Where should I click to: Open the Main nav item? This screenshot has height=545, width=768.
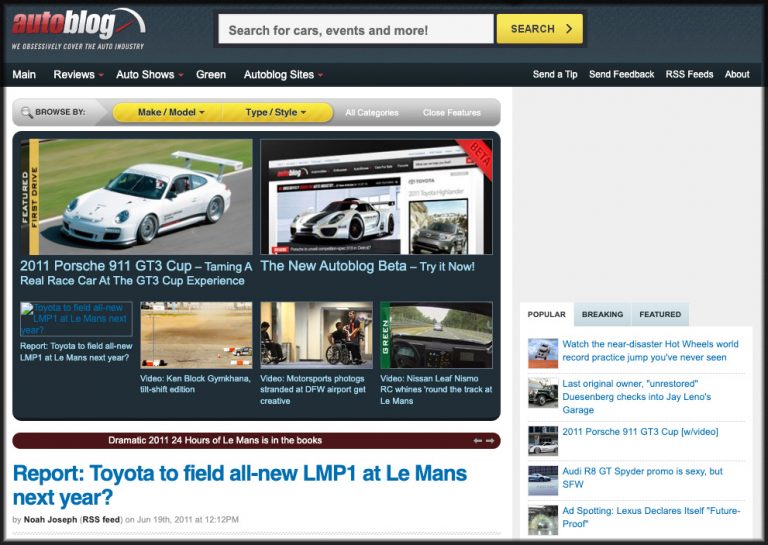point(24,74)
